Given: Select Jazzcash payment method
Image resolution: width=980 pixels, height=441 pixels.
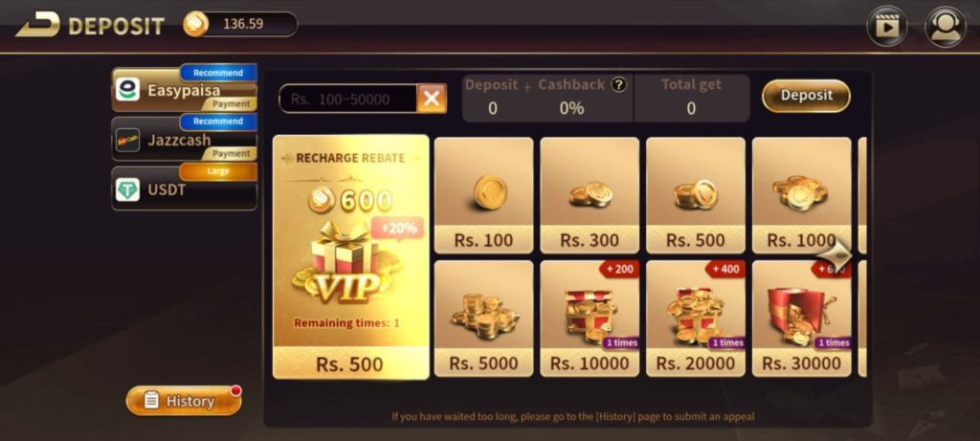Looking at the screenshot, I should coord(185,138).
